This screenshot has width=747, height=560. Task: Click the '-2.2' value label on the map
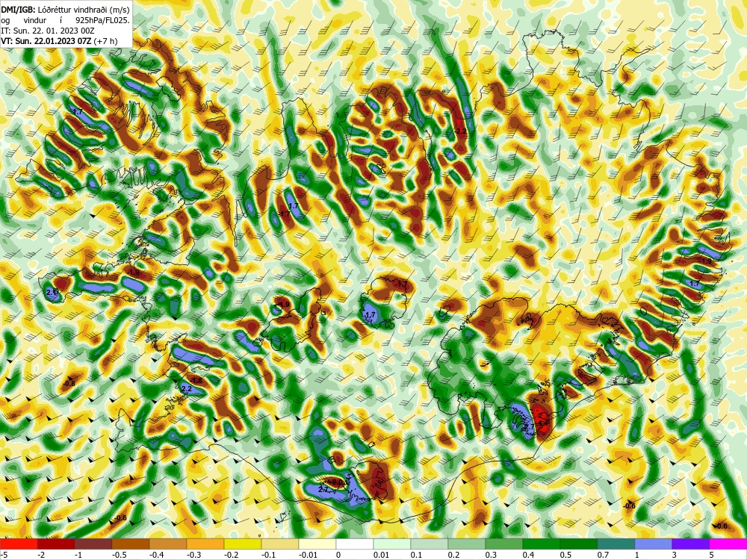point(460,131)
